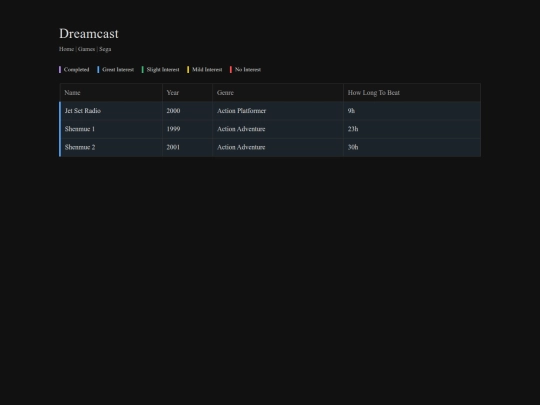Click the 30h playtime cell
The width and height of the screenshot is (540, 405).
[x=412, y=147]
